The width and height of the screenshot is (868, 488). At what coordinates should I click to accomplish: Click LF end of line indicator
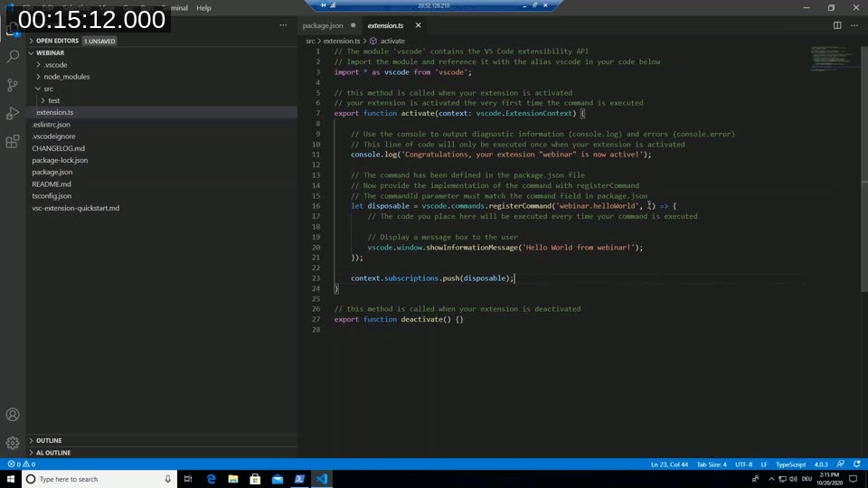click(x=763, y=465)
